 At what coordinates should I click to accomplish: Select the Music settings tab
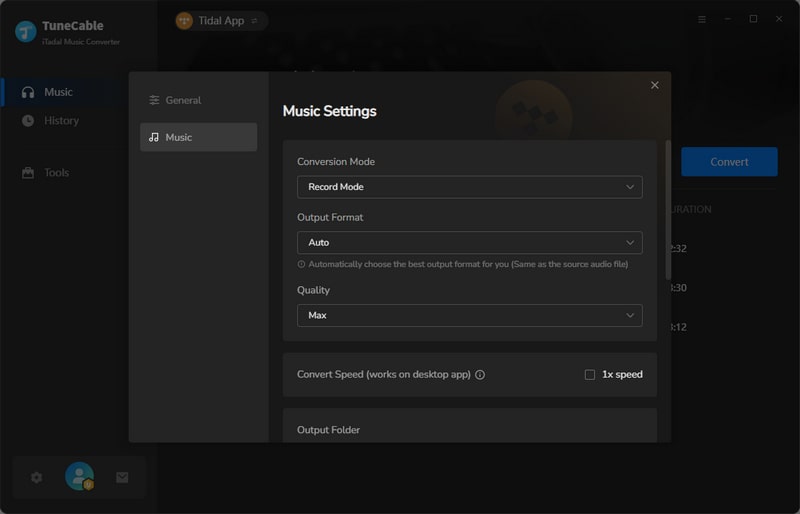point(198,137)
